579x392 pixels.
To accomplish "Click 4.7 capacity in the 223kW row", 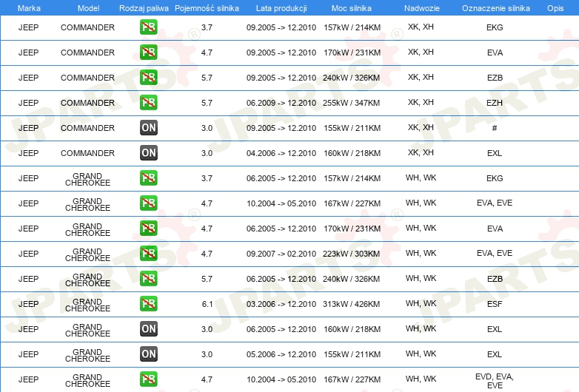I will pyautogui.click(x=207, y=254).
